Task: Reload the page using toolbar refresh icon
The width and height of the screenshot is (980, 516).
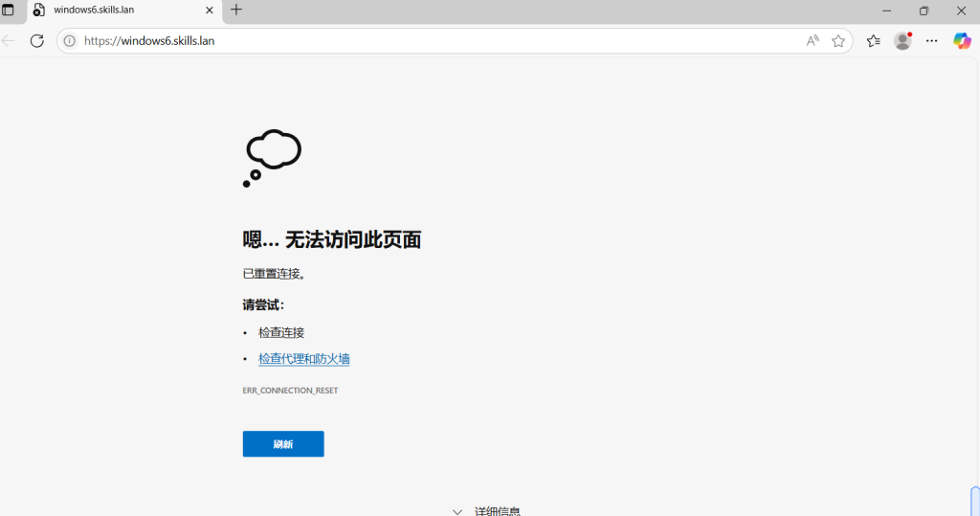Action: click(x=37, y=41)
